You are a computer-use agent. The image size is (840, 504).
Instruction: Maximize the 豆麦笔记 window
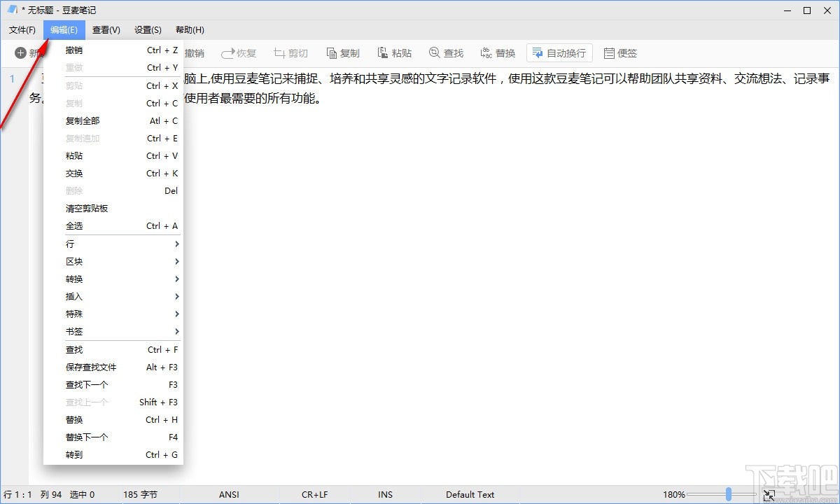click(x=806, y=10)
